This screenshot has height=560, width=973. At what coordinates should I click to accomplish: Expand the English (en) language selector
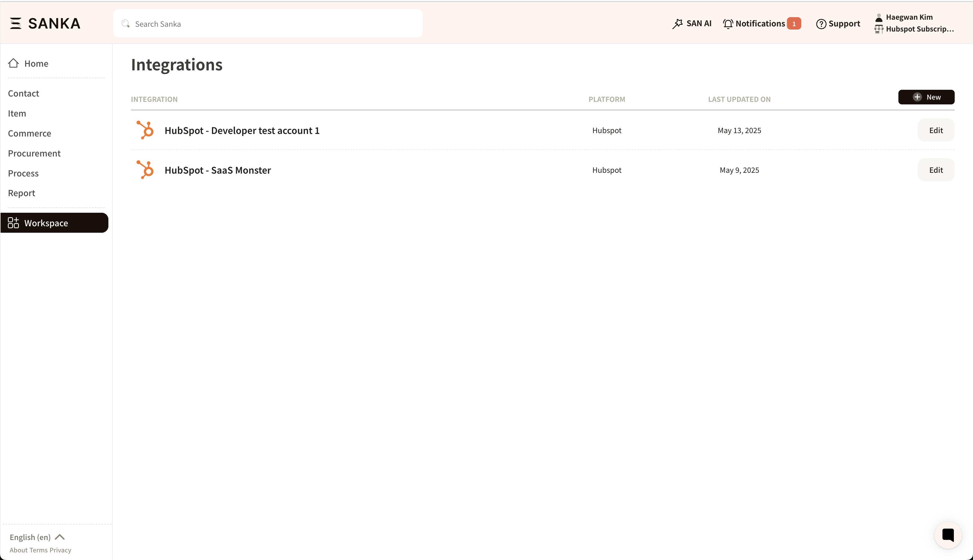point(37,537)
